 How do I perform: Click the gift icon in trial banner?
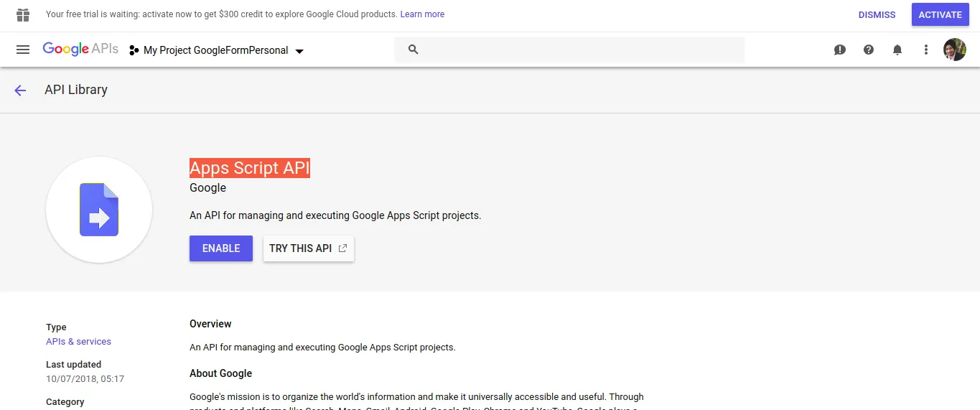click(23, 14)
